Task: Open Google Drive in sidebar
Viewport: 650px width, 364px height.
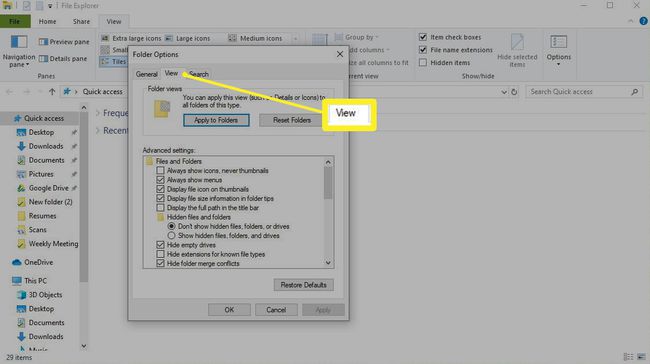Action: coord(48,188)
